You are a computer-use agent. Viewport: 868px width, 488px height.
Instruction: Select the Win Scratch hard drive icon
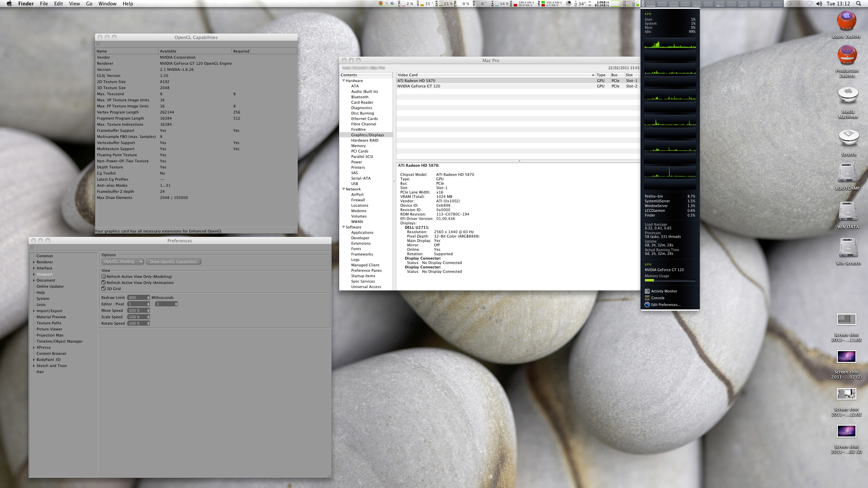(848, 248)
